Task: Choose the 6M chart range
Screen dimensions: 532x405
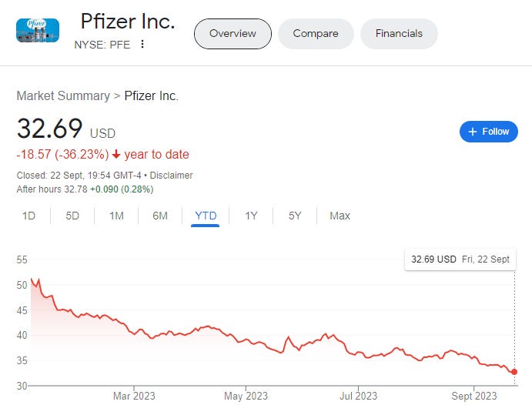Action: click(160, 216)
